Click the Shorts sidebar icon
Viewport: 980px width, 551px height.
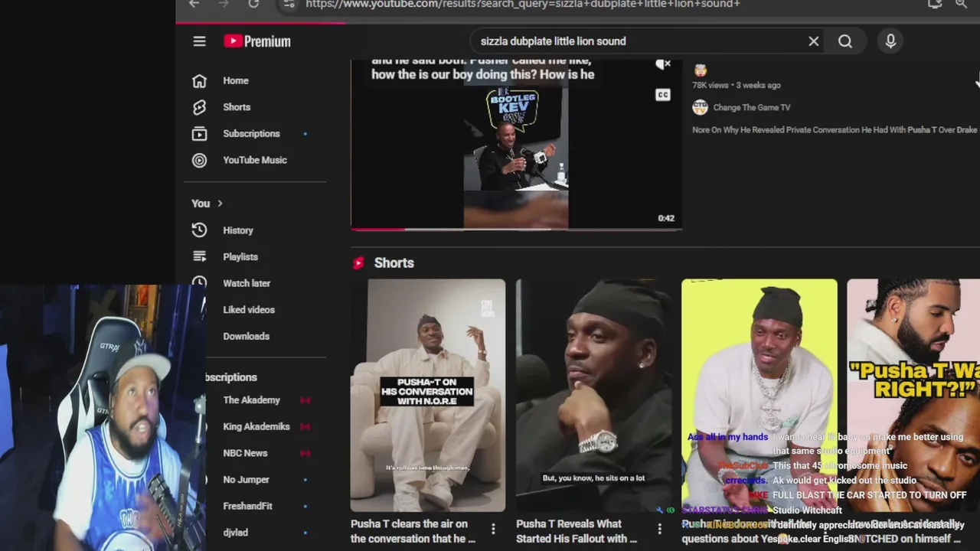(x=199, y=107)
